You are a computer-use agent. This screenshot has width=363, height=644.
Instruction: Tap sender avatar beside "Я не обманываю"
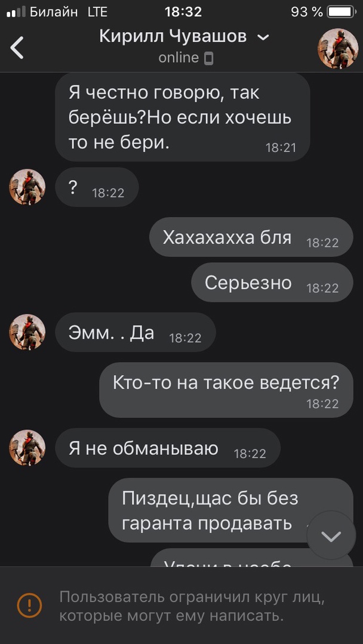click(27, 448)
